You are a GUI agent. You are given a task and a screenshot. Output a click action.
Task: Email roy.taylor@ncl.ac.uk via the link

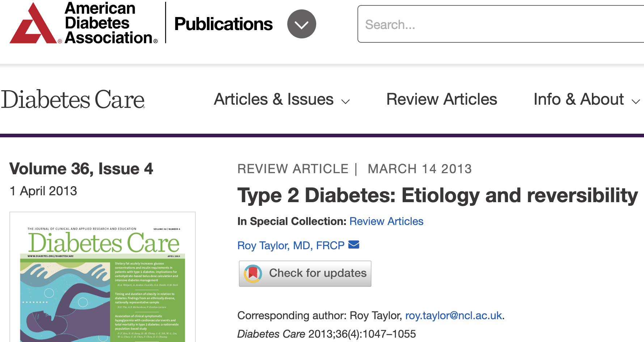point(453,316)
